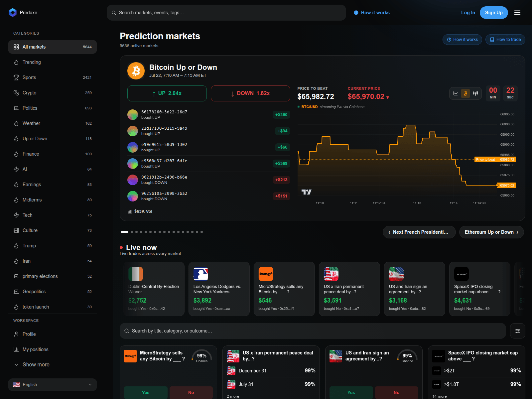532x399 pixels.
Task: Open the Midterms category
Action: (x=53, y=200)
